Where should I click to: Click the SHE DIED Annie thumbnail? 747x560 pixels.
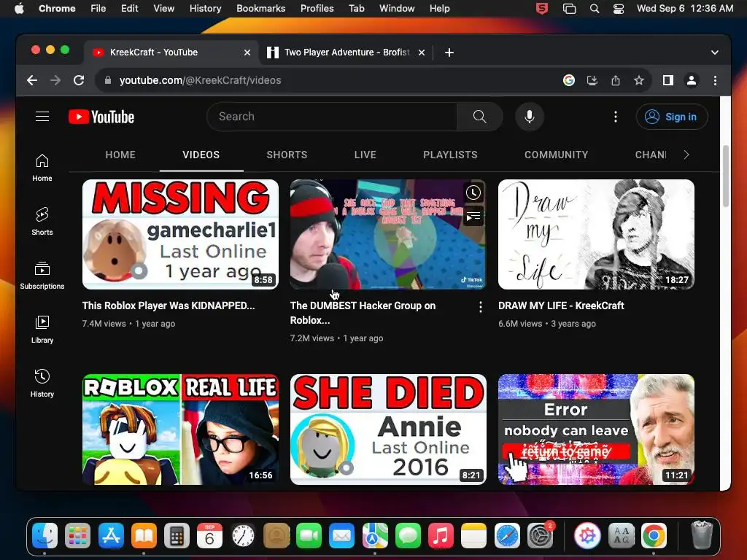(x=388, y=429)
